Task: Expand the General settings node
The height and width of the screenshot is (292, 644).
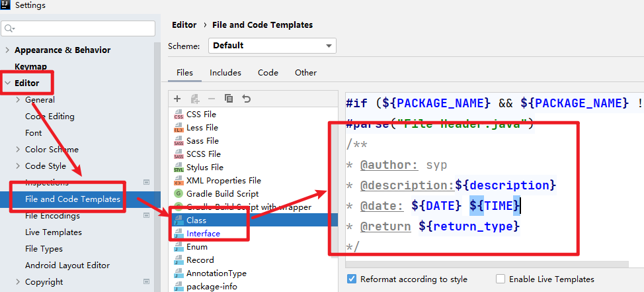Action: (18, 99)
